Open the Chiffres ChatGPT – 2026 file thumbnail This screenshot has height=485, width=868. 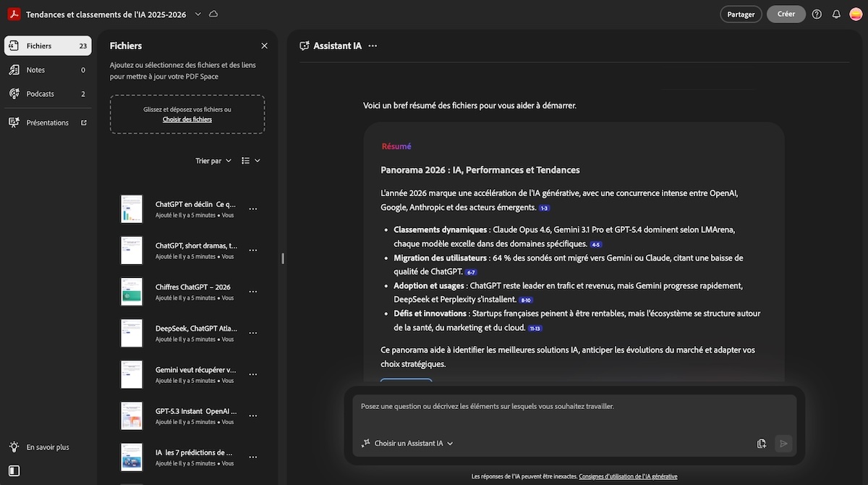(132, 292)
